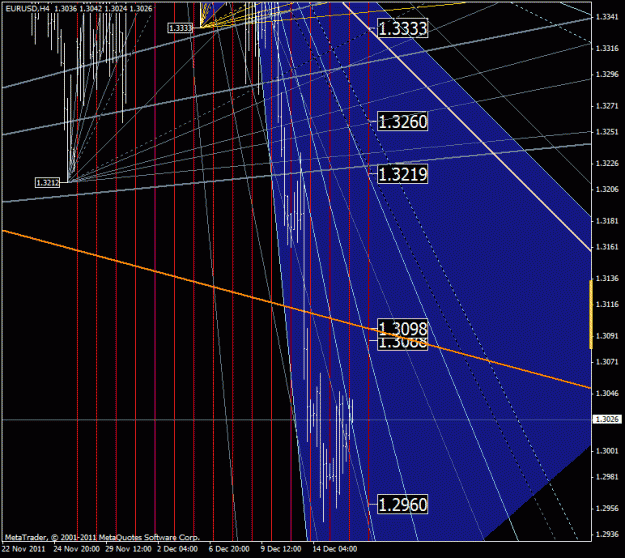Click the 1.3161 price scale value
The height and width of the screenshot is (558, 625).
click(607, 247)
